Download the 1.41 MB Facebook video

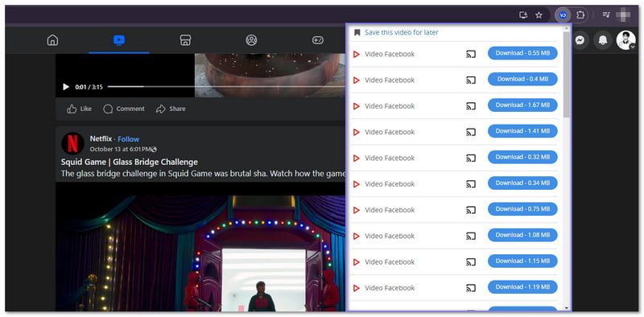(x=522, y=131)
